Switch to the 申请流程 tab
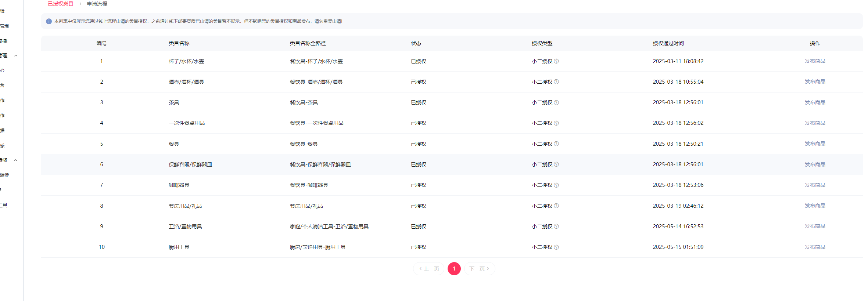Viewport: 868px width, 301px height. [x=97, y=4]
